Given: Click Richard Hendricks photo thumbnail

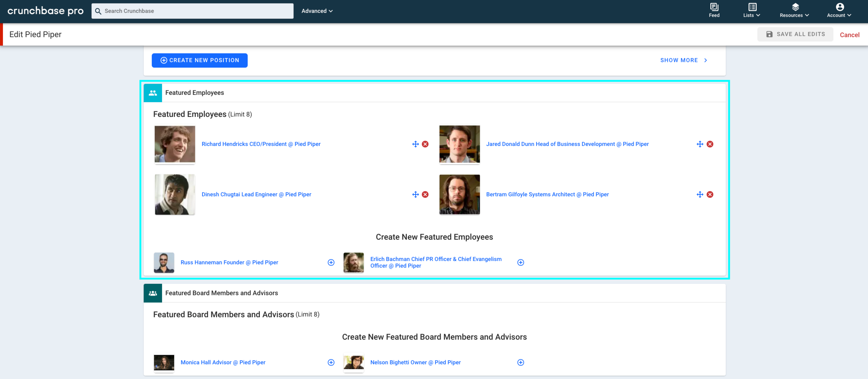Looking at the screenshot, I should (x=175, y=144).
